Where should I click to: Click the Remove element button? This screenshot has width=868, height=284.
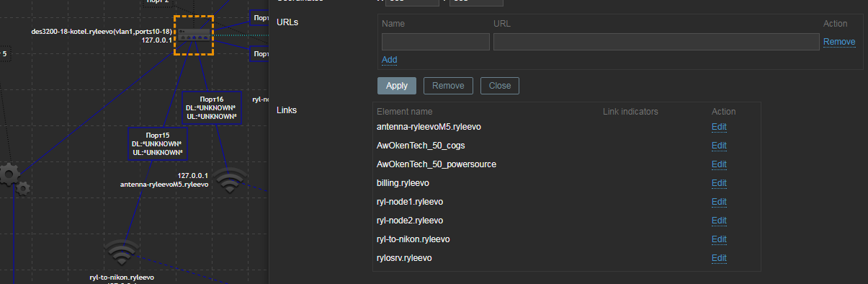coord(448,86)
